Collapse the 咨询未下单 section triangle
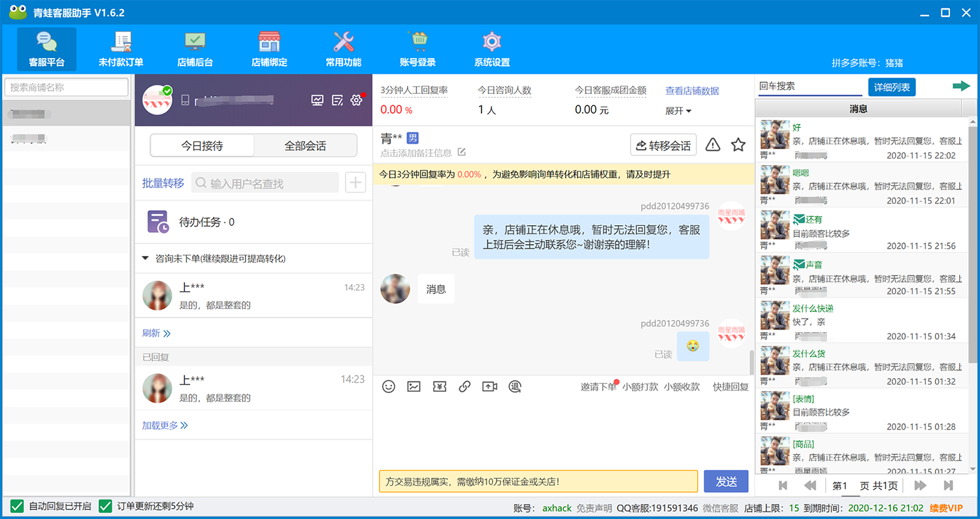 pos(146,259)
